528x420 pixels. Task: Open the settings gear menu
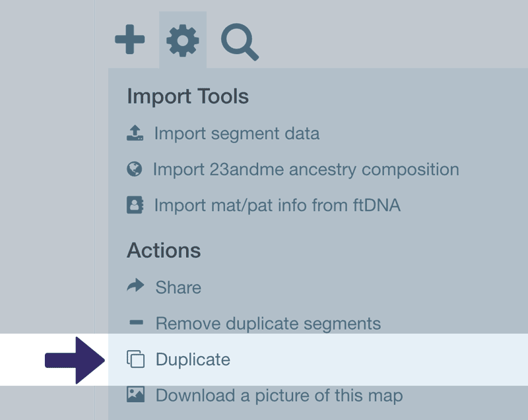tap(183, 39)
